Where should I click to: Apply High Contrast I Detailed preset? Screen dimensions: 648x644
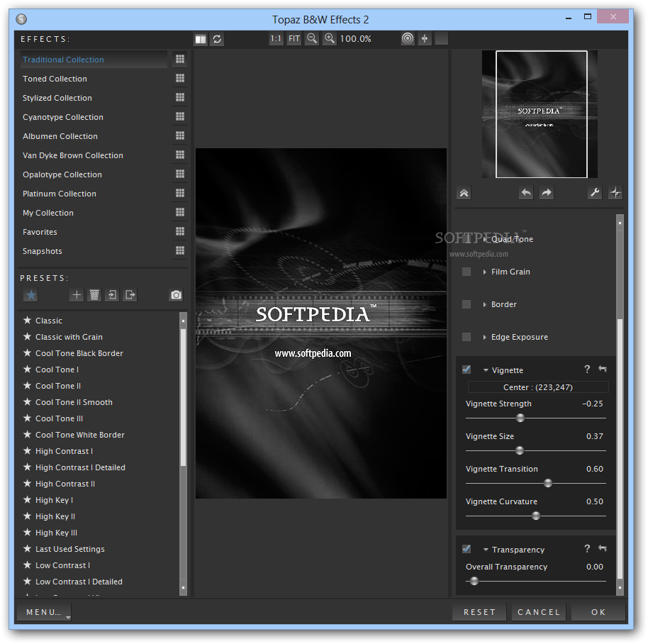(80, 467)
